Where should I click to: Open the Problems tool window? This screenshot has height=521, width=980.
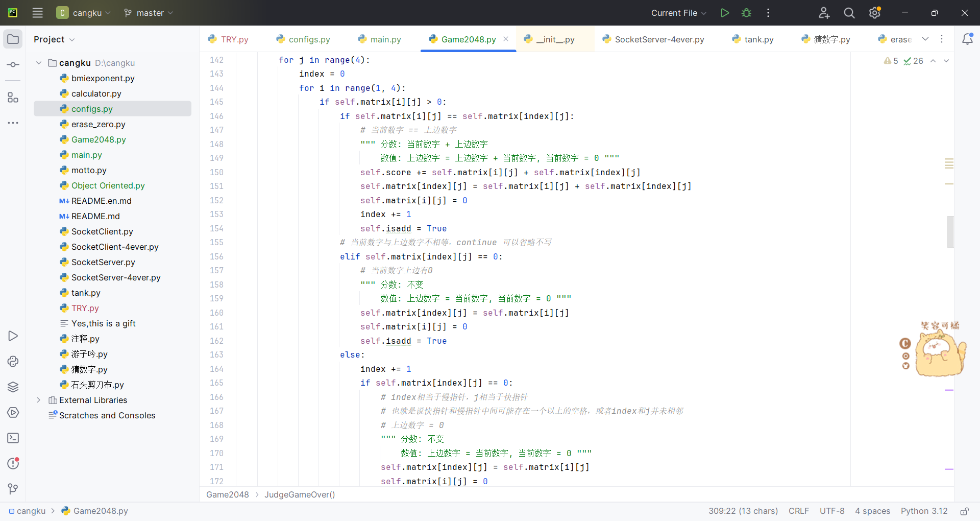tap(13, 464)
